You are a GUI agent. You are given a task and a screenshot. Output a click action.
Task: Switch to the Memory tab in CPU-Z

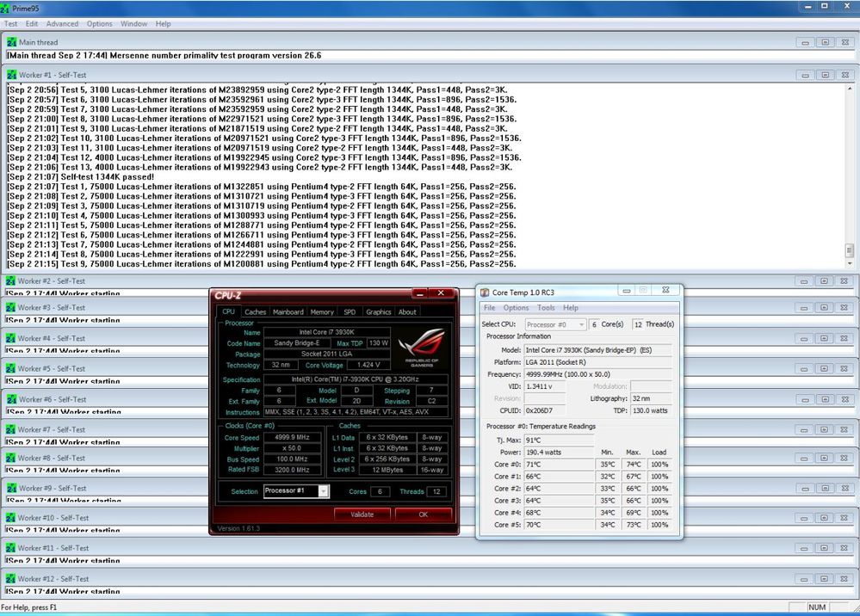click(322, 311)
